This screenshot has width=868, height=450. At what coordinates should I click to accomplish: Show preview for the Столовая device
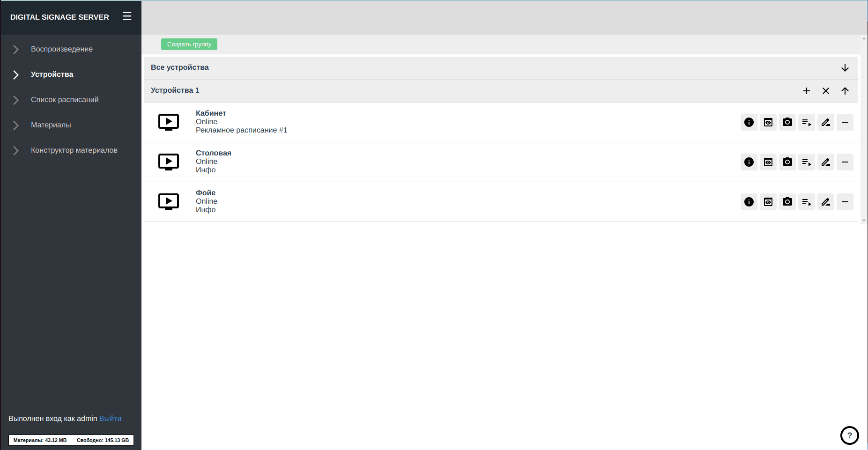coord(768,162)
